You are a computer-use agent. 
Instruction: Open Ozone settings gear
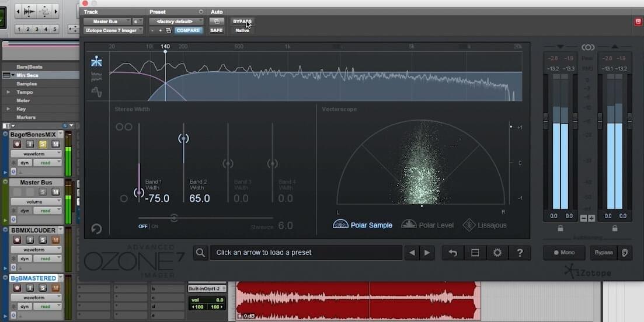click(497, 253)
